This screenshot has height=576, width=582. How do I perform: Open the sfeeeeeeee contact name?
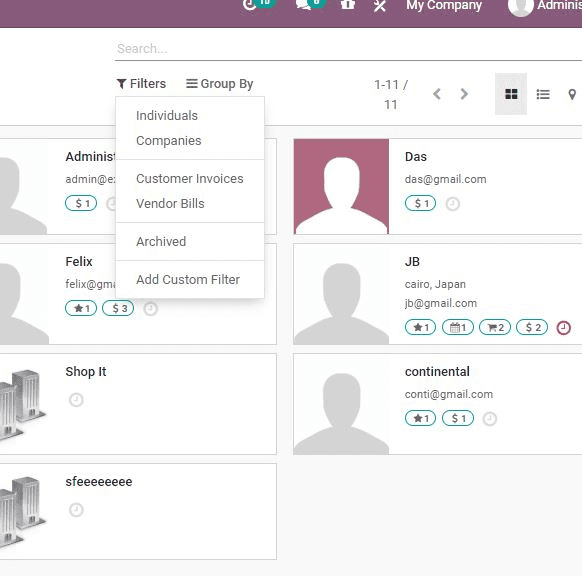coord(99,482)
